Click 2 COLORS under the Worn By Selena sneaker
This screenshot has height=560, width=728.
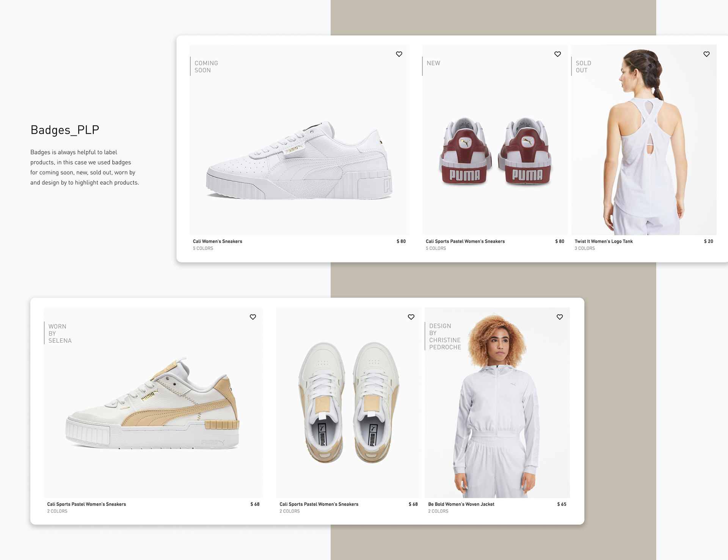click(x=57, y=511)
